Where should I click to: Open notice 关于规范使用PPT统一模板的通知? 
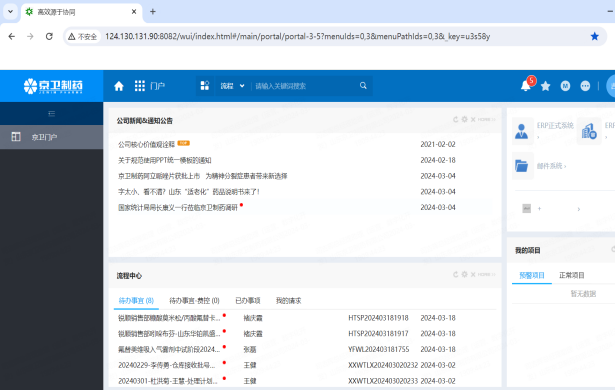click(x=165, y=160)
